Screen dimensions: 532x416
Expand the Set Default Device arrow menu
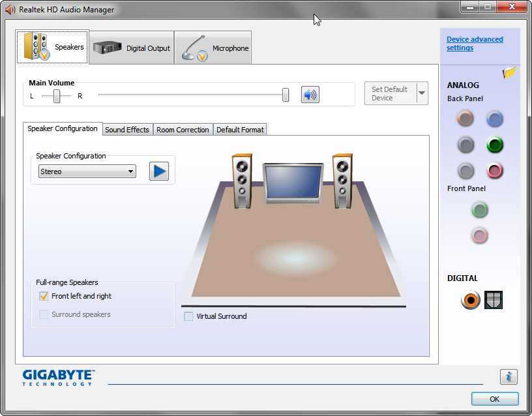[422, 93]
